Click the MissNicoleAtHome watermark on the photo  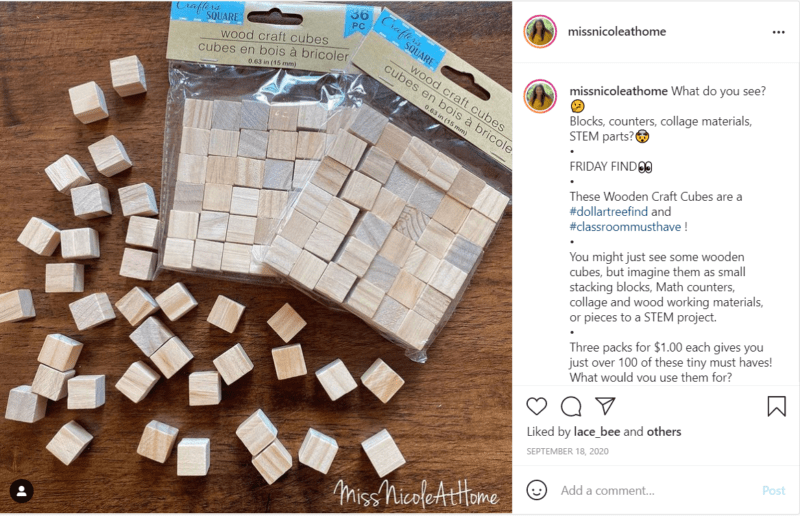point(416,494)
